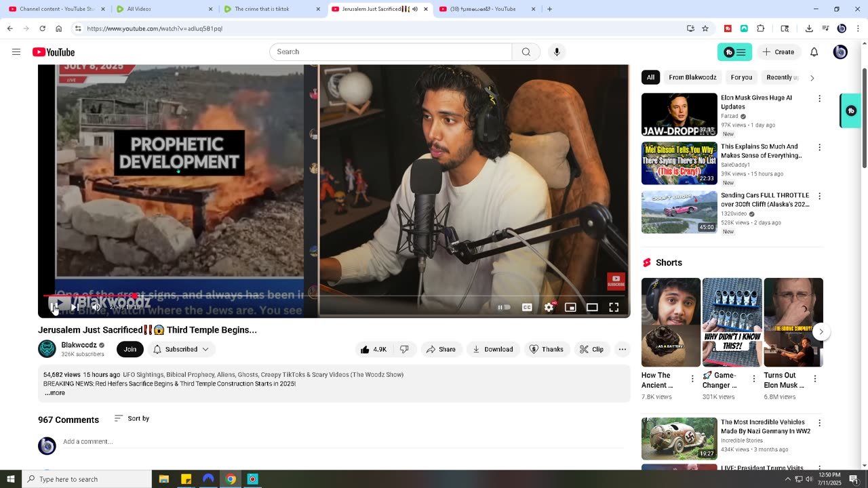Seek on the red video progress bar
The width and height of the screenshot is (868, 488).
[x=334, y=296]
